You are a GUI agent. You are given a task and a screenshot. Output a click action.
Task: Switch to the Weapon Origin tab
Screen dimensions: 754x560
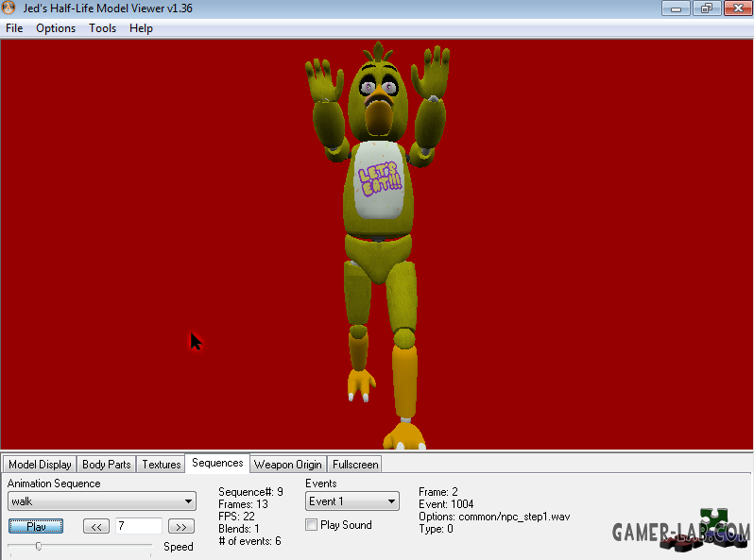(287, 465)
